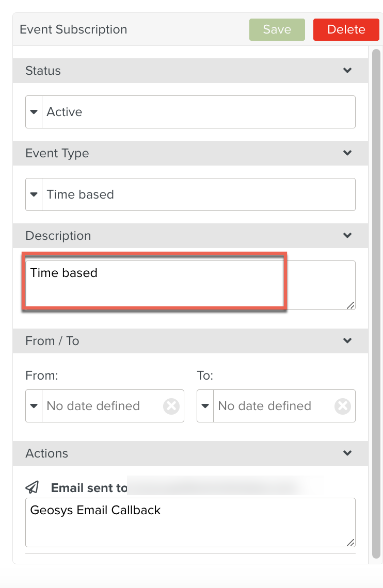Click the email callback text area resize handle
383x588 pixels.
click(351, 543)
